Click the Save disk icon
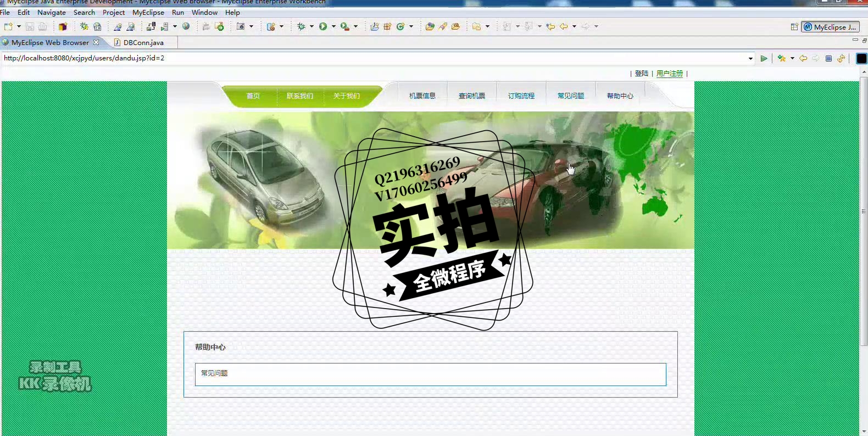 (30, 26)
